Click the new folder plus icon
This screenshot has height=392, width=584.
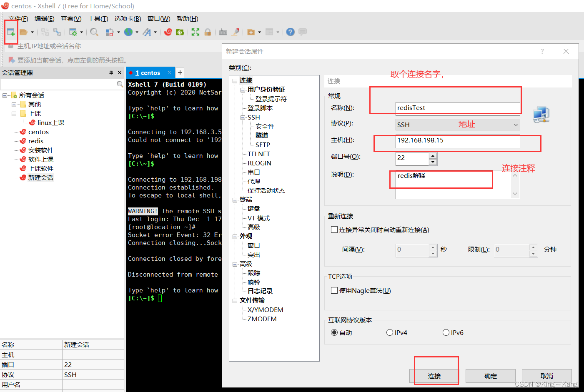point(251,32)
